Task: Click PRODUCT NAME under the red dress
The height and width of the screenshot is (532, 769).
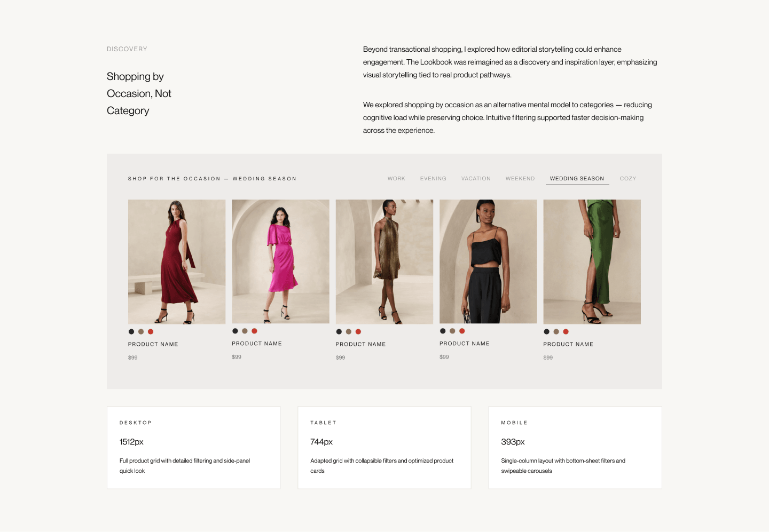Action: [x=153, y=344]
